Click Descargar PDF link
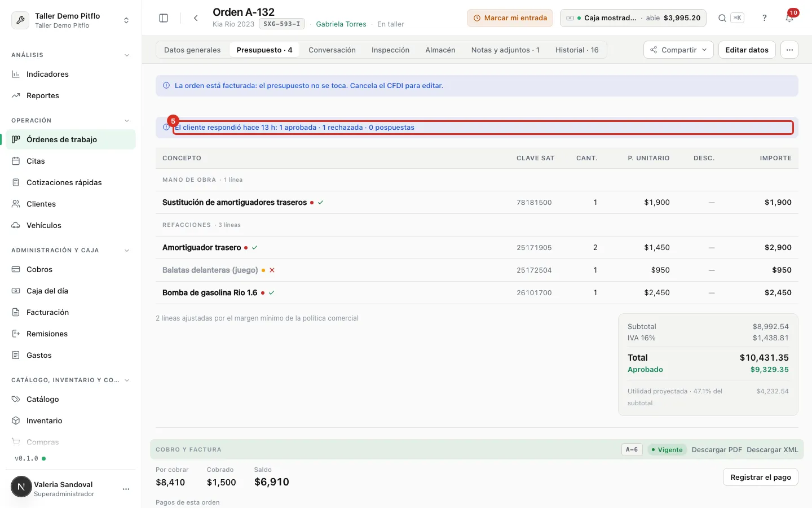Image resolution: width=812 pixels, height=508 pixels. (717, 450)
